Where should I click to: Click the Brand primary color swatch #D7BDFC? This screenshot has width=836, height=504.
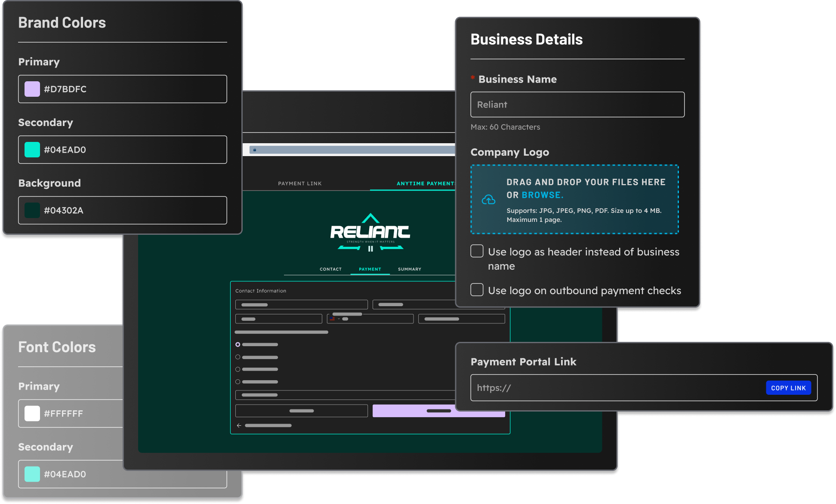(x=32, y=89)
